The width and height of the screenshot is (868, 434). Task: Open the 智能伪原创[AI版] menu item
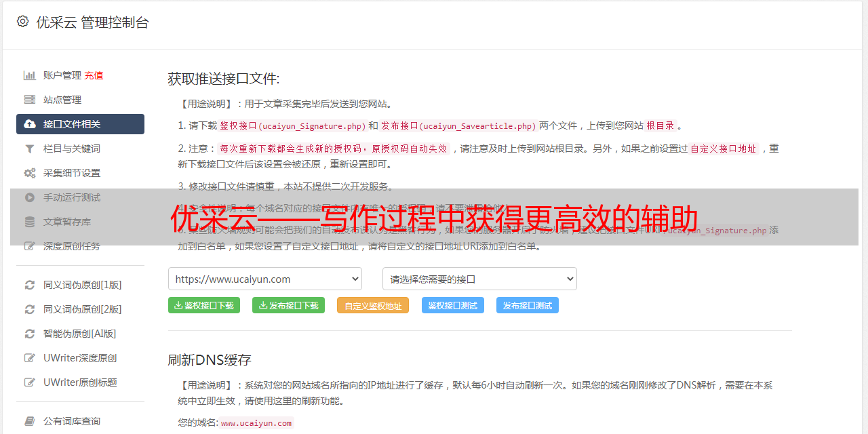coord(80,334)
